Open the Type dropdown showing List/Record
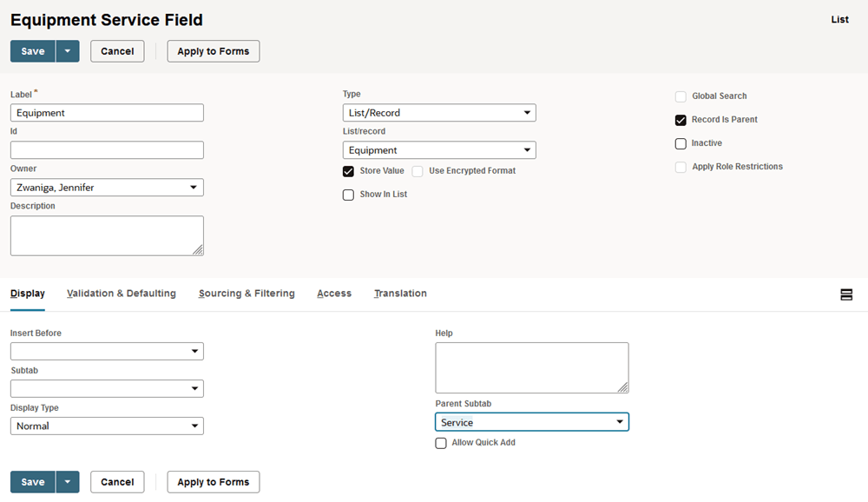Image resolution: width=868 pixels, height=502 pixels. (x=439, y=113)
